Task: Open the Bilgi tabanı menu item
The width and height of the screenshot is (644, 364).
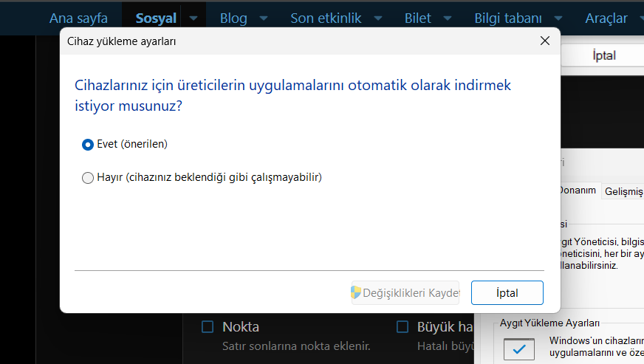Action: click(x=508, y=18)
